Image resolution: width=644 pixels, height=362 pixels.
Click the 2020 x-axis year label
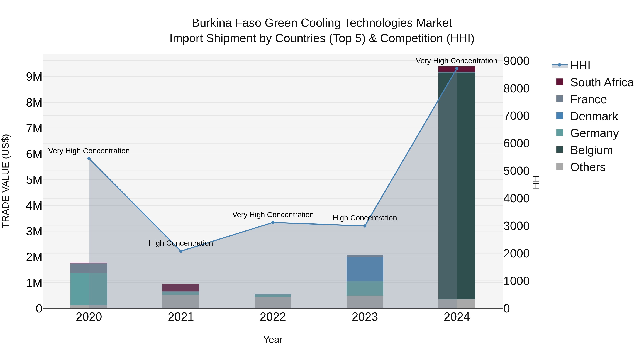(89, 317)
